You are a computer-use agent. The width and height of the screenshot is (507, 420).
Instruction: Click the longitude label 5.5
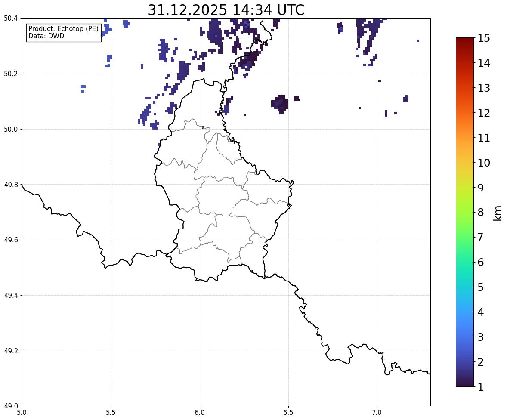[111, 413]
